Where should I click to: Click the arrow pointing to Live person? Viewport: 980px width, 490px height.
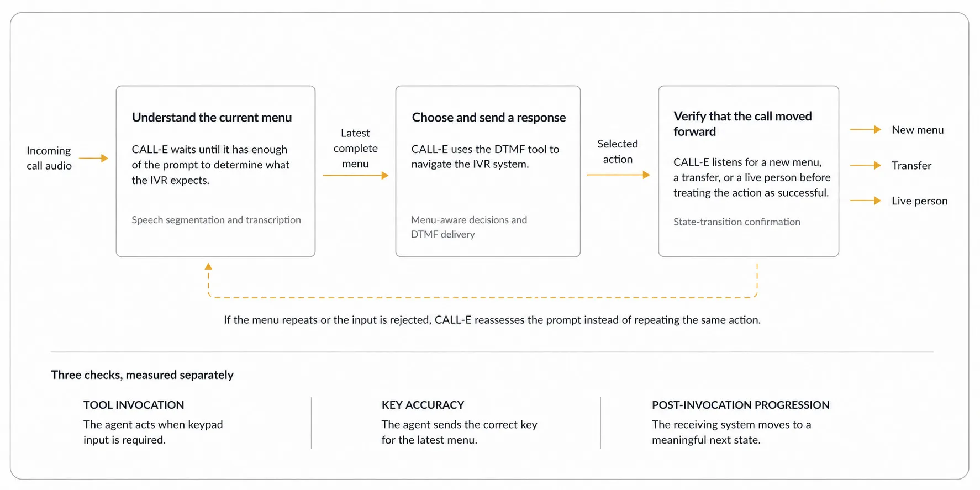[865, 201]
